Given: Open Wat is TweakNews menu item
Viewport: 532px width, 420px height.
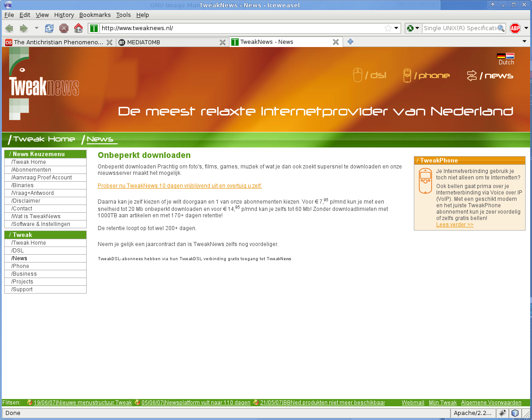Looking at the screenshot, I should click(x=46, y=217).
